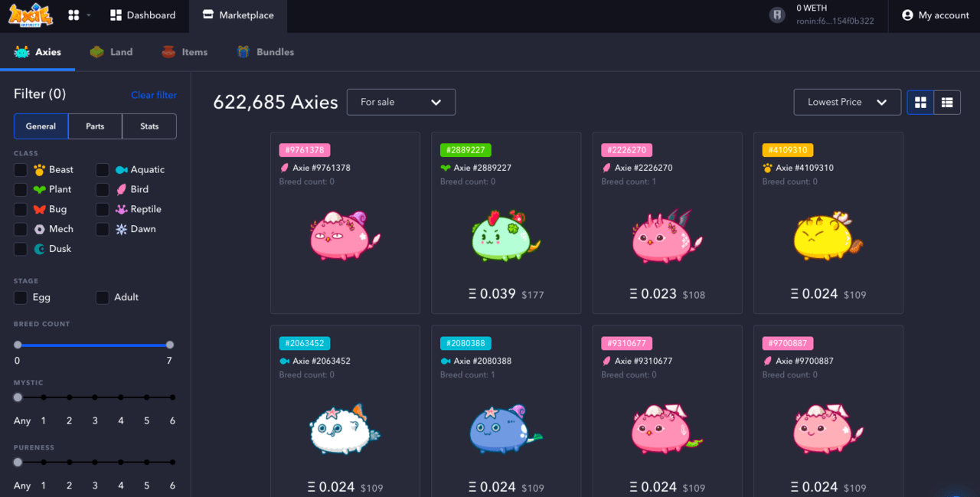980x497 pixels.
Task: Check the Bird class checkbox
Action: [x=102, y=190]
